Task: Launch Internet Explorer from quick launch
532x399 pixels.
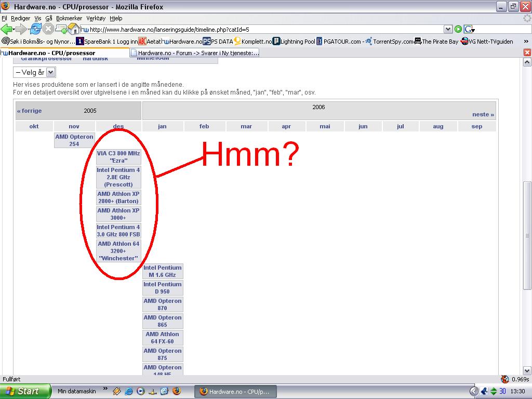Action: click(x=129, y=391)
